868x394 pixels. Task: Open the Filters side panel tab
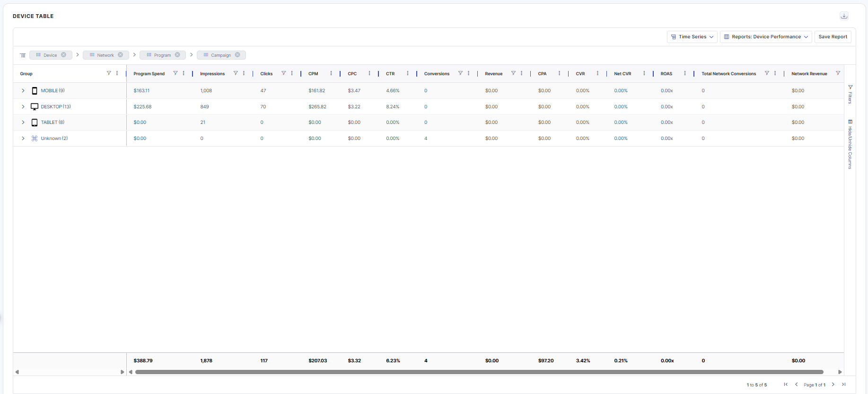[850, 95]
